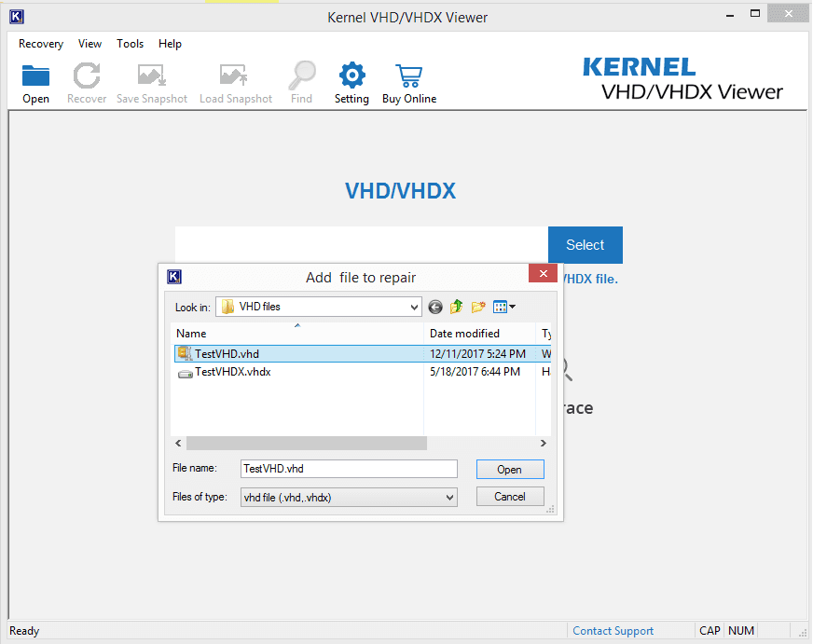Create a new folder in dialog

478,307
